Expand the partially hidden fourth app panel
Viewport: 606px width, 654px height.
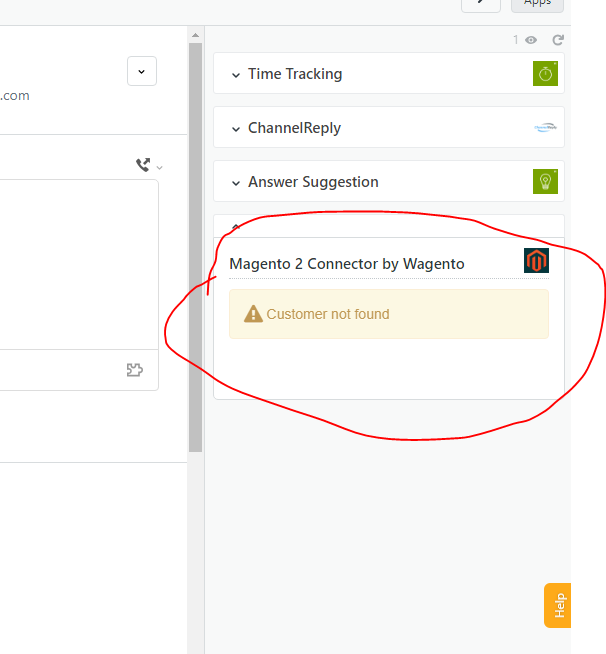click(236, 228)
